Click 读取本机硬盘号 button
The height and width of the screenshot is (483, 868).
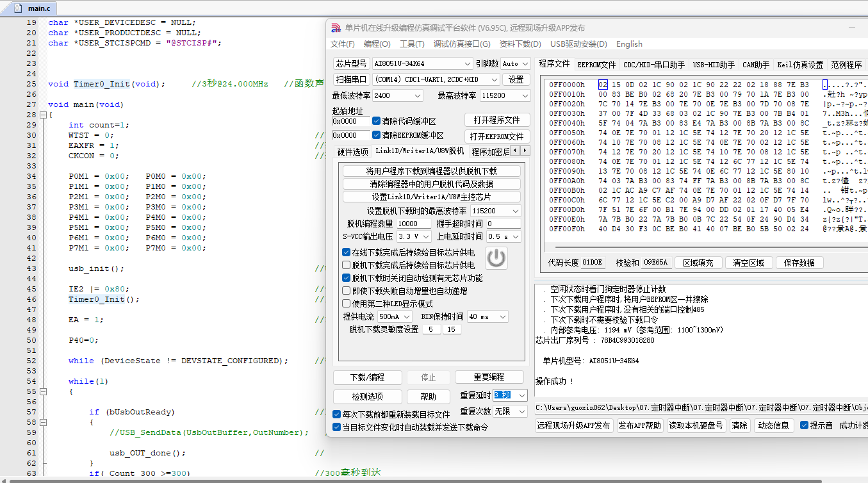[x=696, y=425]
